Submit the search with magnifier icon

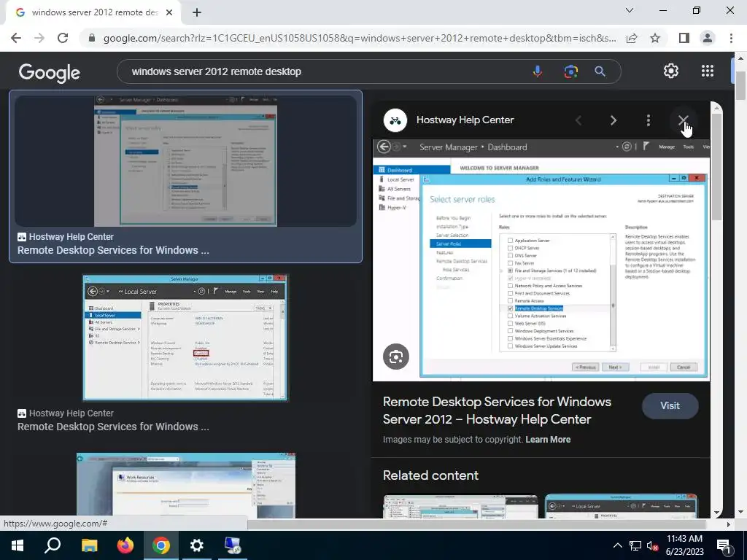click(600, 71)
